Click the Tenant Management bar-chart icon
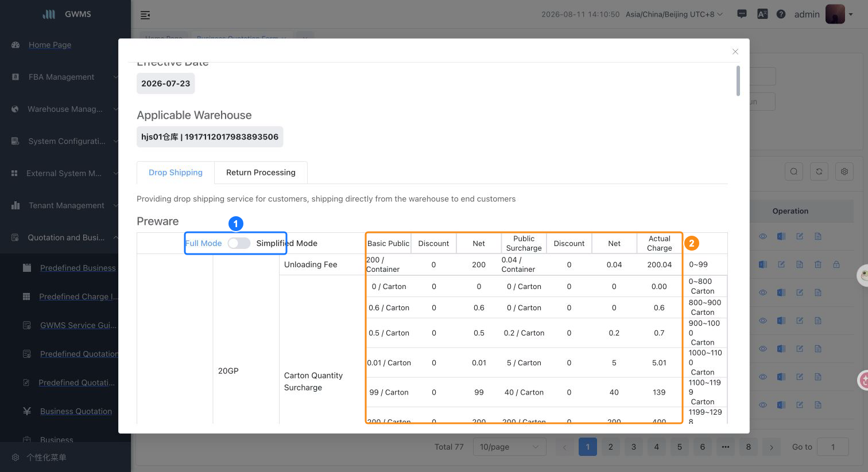The image size is (868, 472). click(x=15, y=205)
